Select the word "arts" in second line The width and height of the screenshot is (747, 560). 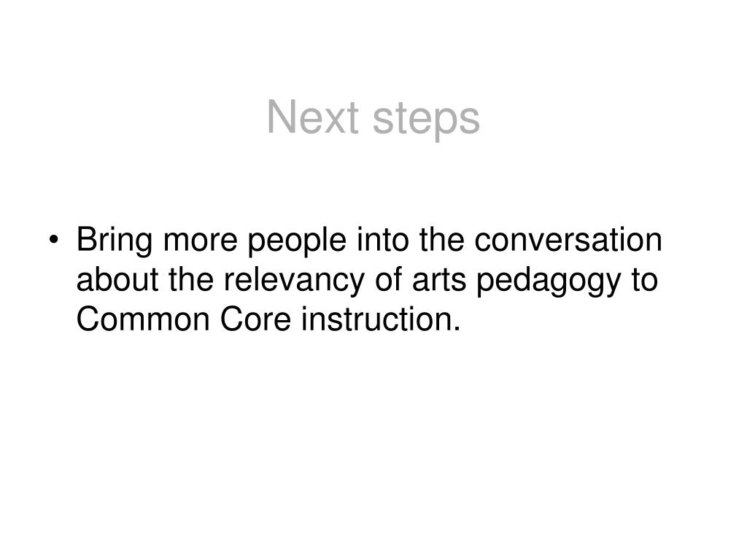(x=438, y=281)
